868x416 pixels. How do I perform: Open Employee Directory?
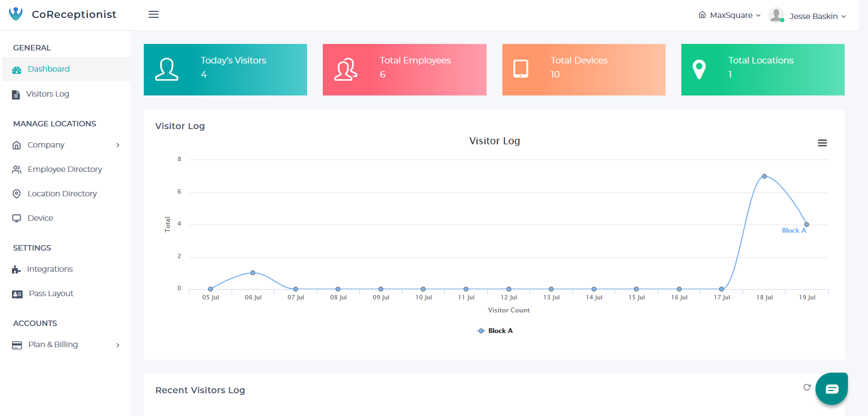click(x=65, y=169)
